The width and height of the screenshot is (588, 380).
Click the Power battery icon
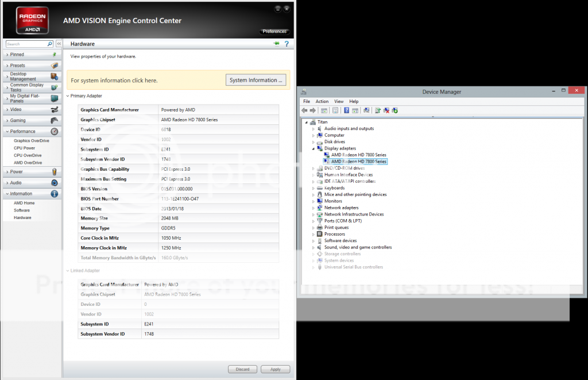[x=55, y=171]
